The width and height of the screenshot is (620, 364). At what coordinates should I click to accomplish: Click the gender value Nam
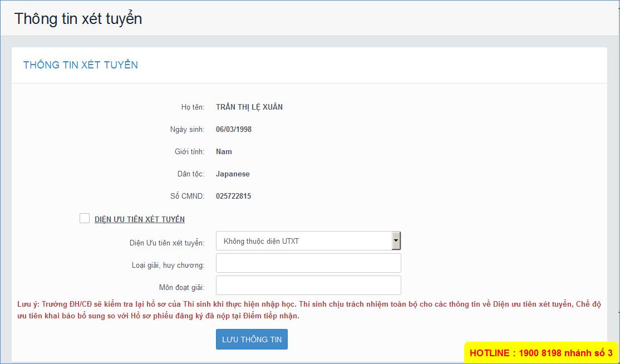pos(224,151)
